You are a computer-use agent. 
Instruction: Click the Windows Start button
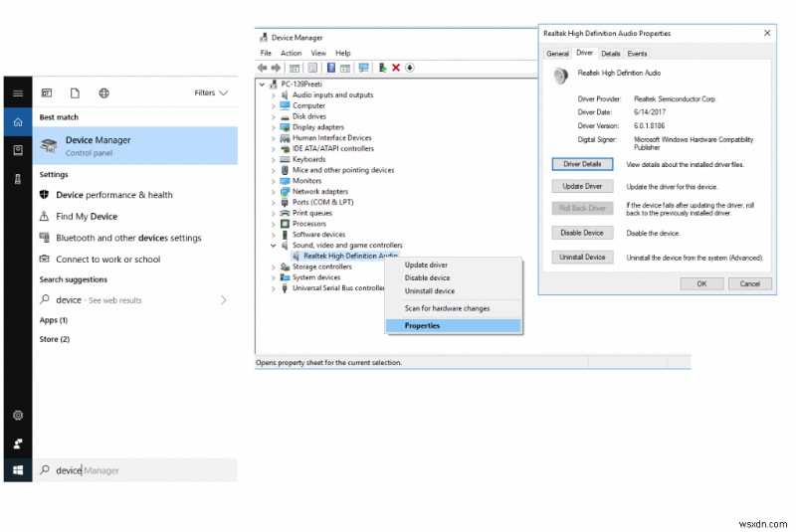pos(18,470)
